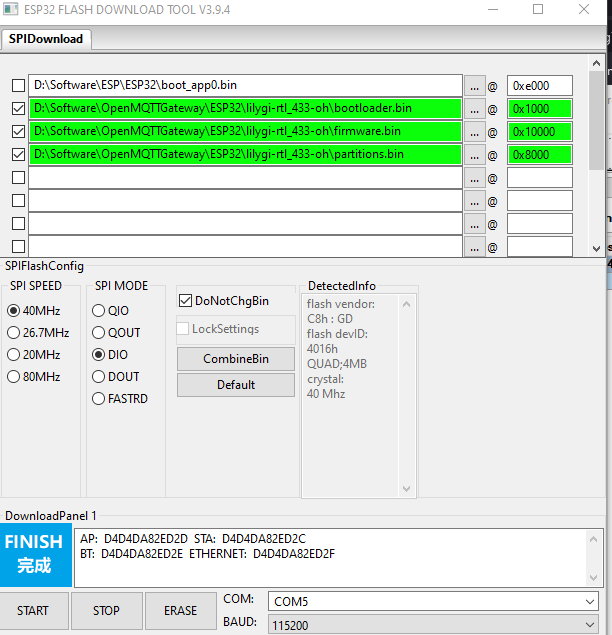Browse file for partitions.bin row

tap(475, 155)
